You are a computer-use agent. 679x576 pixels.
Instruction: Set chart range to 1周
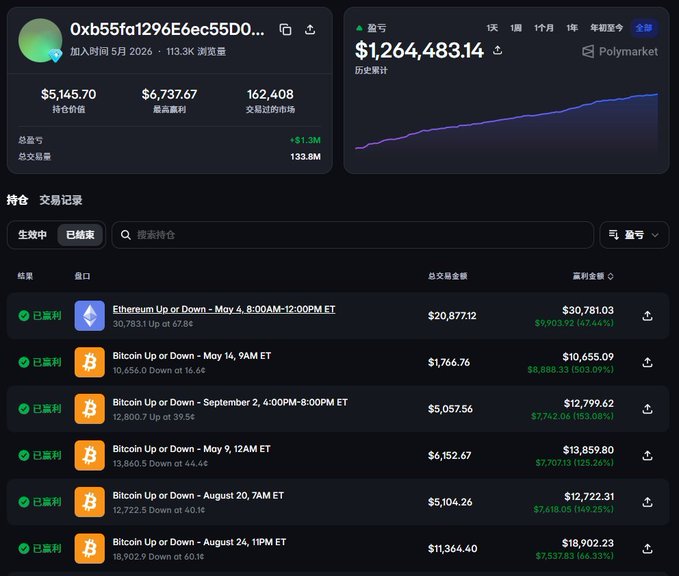pos(516,28)
